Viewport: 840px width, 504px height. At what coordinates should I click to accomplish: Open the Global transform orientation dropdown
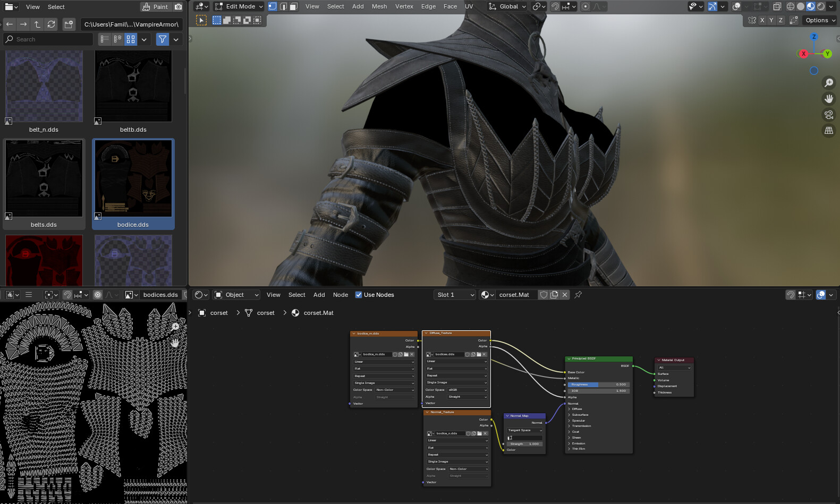507,6
